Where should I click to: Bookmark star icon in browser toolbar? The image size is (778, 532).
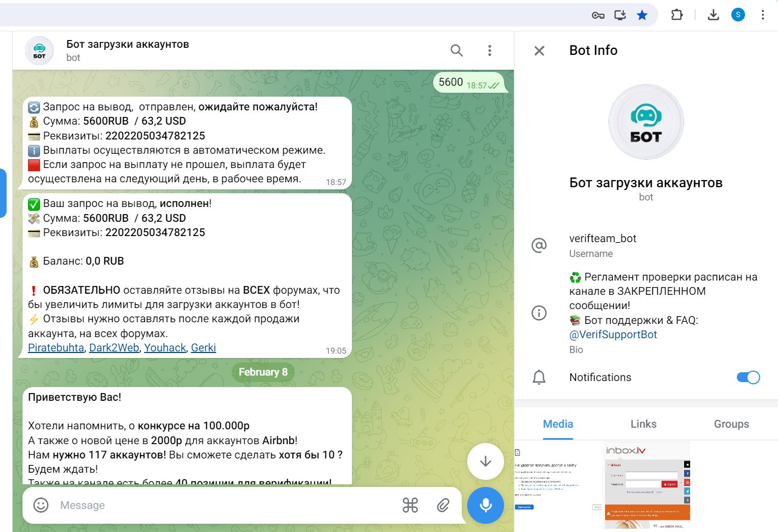click(642, 15)
